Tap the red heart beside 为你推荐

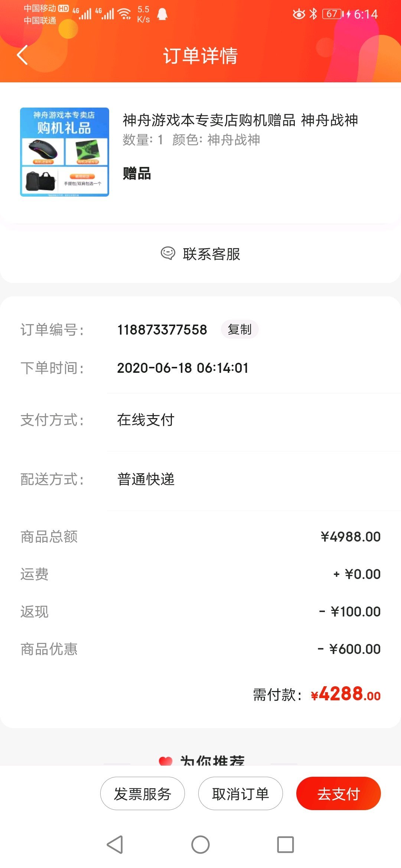click(x=166, y=760)
